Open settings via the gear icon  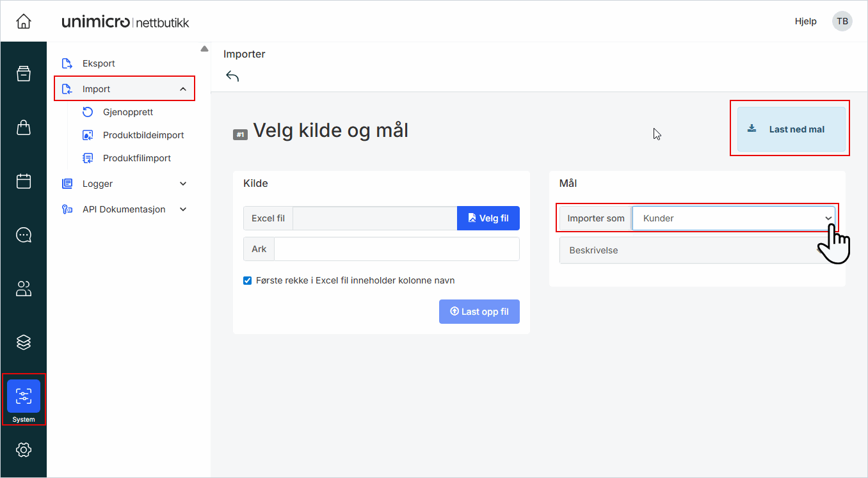pos(24,450)
